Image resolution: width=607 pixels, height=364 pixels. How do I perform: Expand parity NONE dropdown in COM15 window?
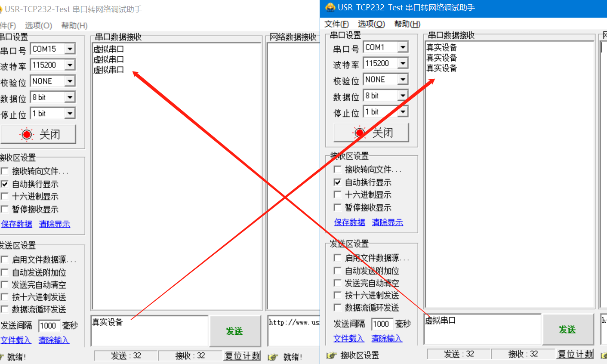[70, 81]
